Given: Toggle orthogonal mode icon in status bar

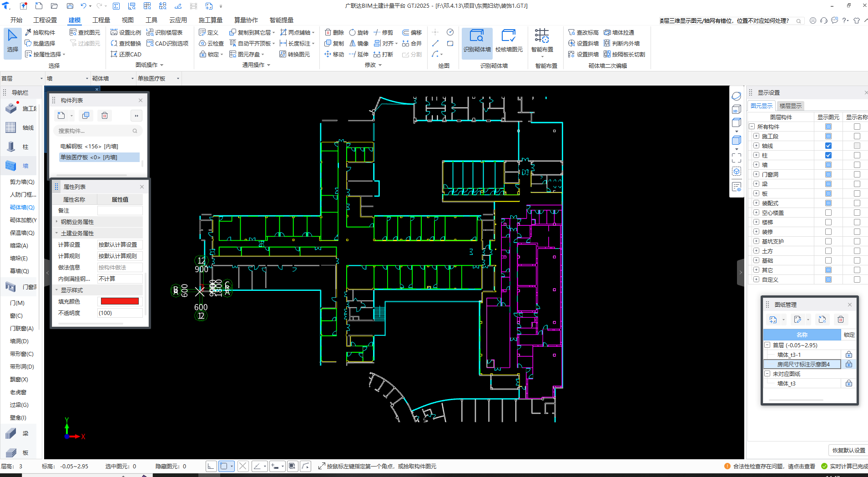Looking at the screenshot, I should (211, 466).
